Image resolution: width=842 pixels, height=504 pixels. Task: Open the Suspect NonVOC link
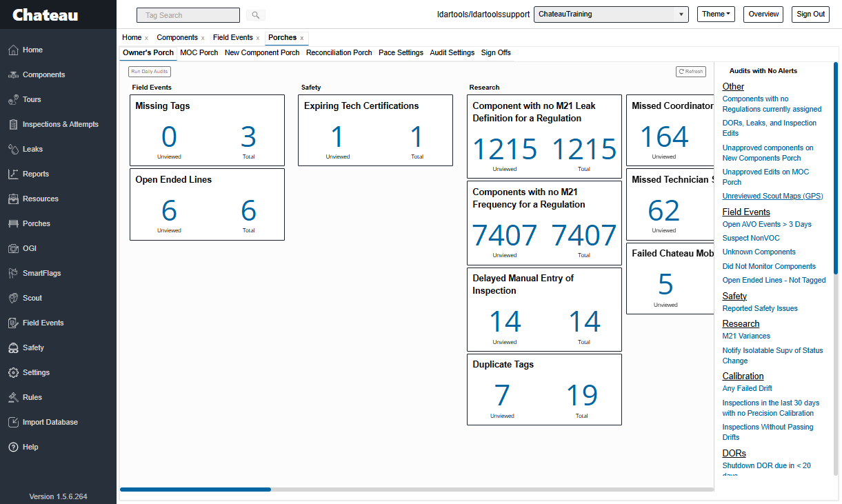[x=750, y=238]
